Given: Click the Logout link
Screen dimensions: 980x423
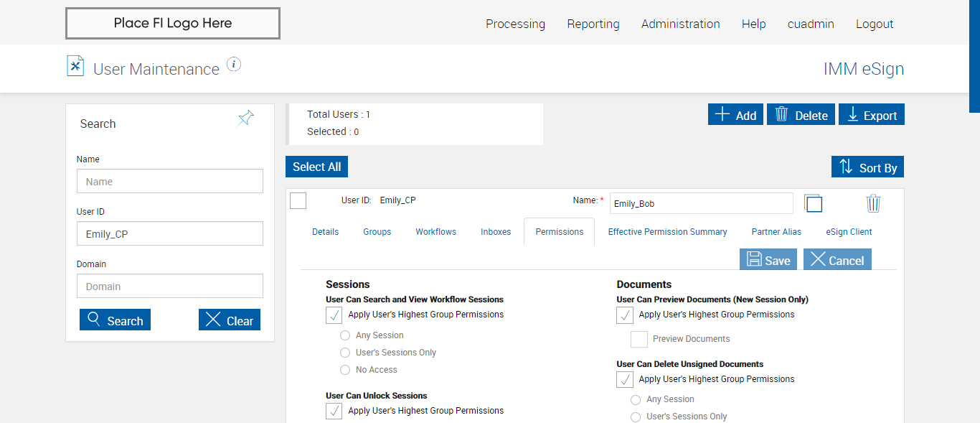Looking at the screenshot, I should [x=875, y=24].
